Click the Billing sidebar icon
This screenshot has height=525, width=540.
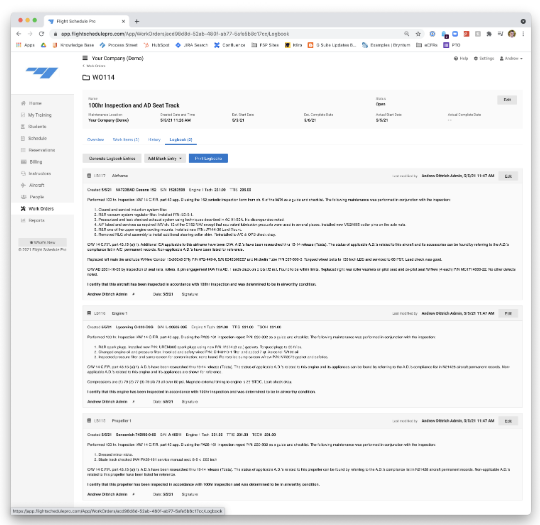23,162
